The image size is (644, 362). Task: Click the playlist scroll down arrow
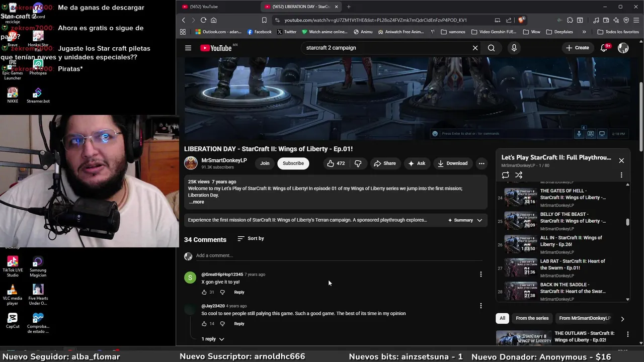(x=627, y=300)
